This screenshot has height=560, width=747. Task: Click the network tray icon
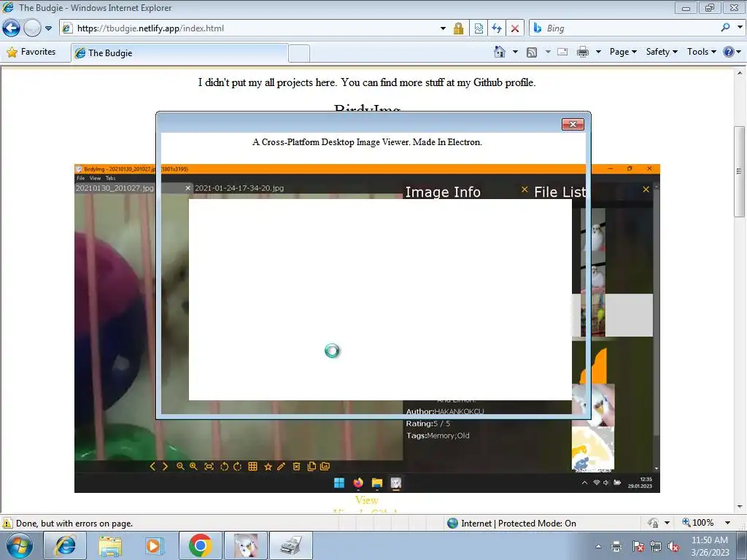pyautogui.click(x=656, y=546)
